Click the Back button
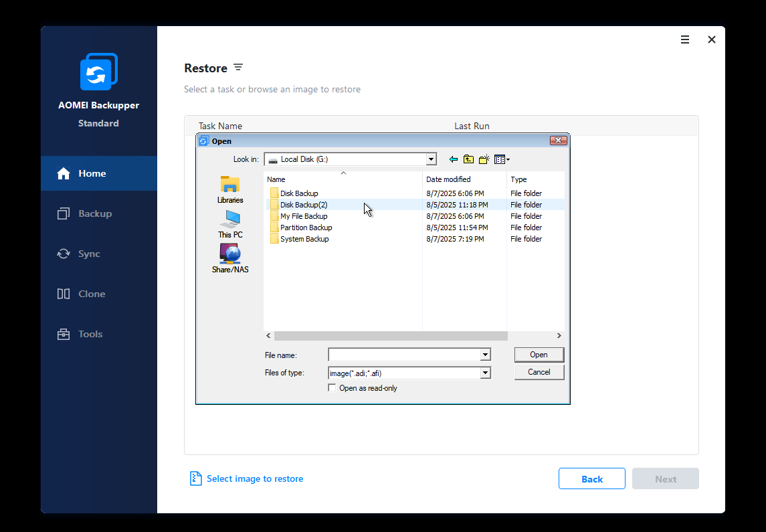 pos(591,478)
